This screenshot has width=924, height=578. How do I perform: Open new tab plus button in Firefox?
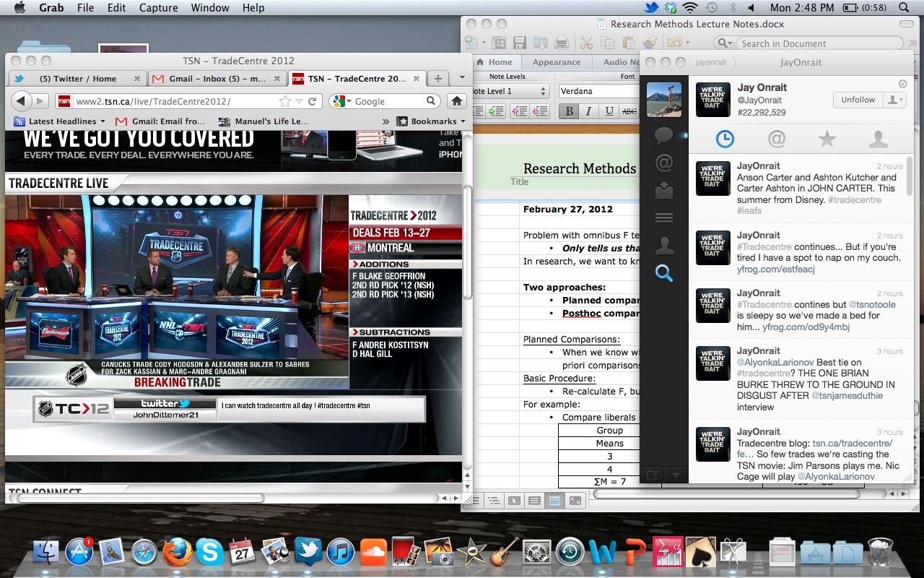tap(437, 79)
